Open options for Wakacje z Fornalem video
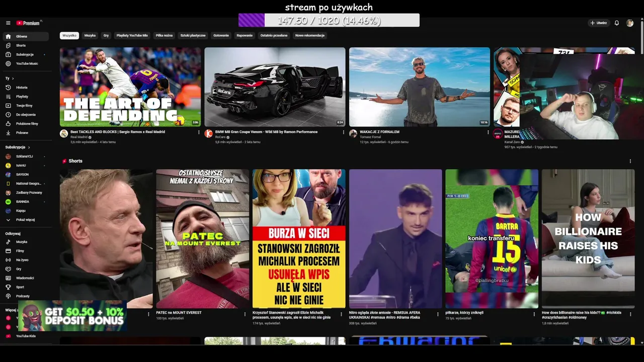The width and height of the screenshot is (644, 362). tap(488, 133)
